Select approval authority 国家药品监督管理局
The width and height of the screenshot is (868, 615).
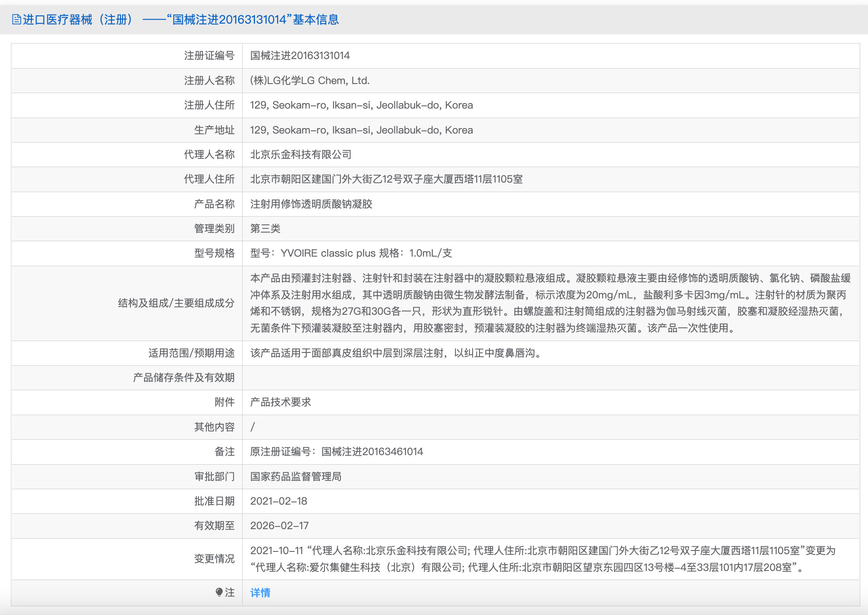coord(296,476)
